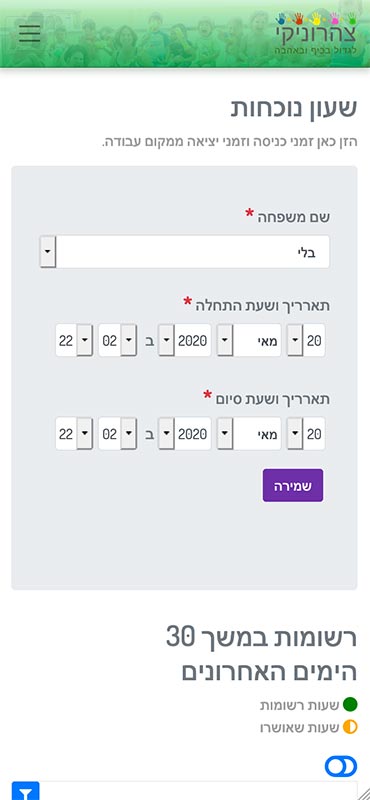Click the filter text field beside the funnel
The height and width of the screenshot is (800, 370).
pyautogui.click(x=198, y=791)
